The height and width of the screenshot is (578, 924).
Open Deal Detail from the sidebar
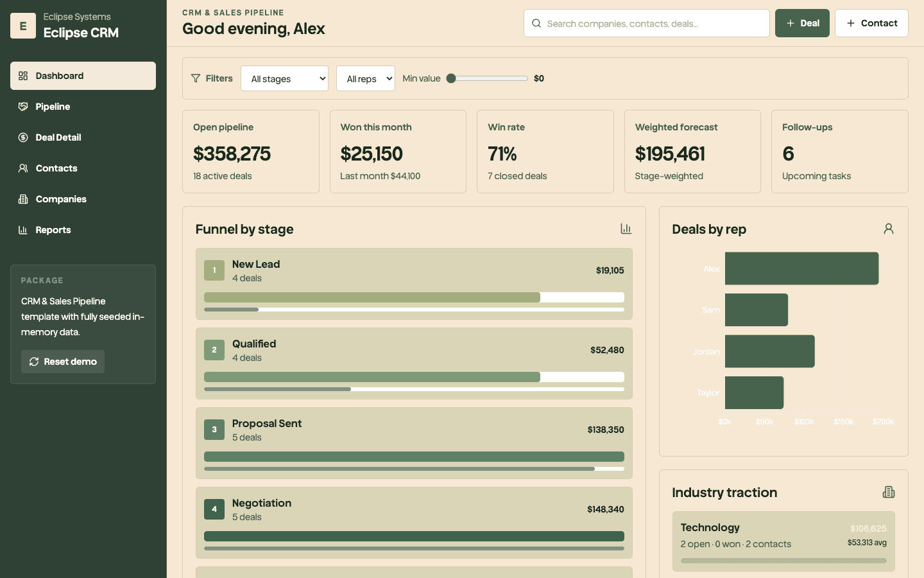pyautogui.click(x=83, y=137)
